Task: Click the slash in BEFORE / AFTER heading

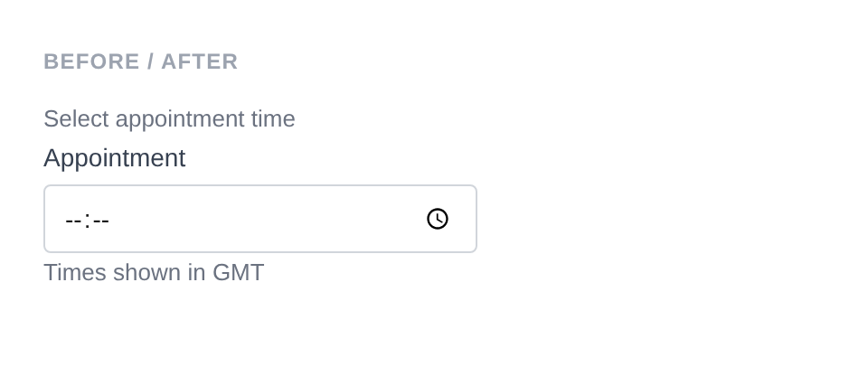Action: (151, 61)
